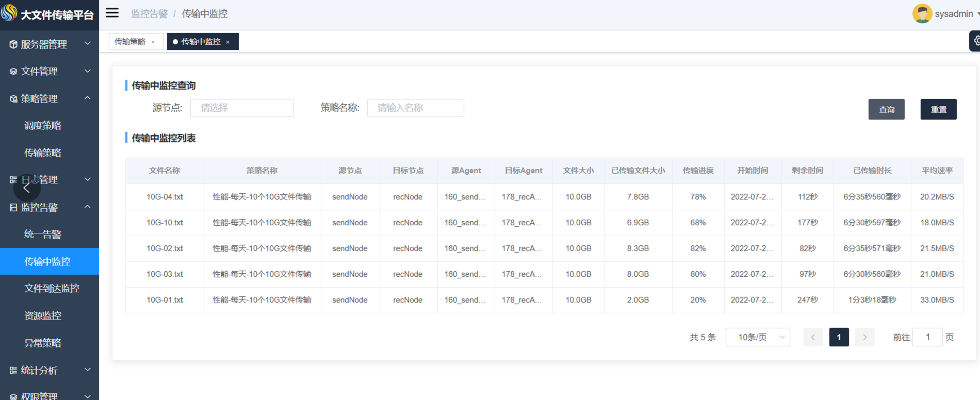
Task: Click the 247秒 remaining time cell
Action: 808,300
